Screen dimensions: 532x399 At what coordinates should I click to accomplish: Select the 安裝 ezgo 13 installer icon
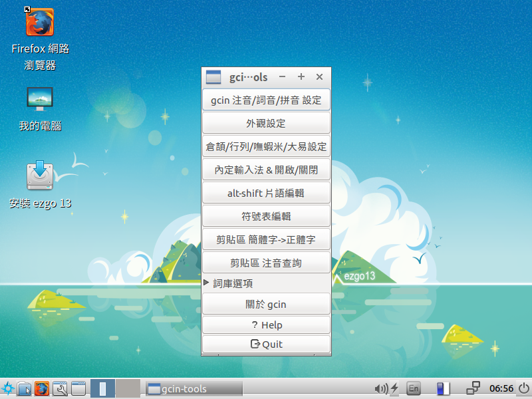40,176
